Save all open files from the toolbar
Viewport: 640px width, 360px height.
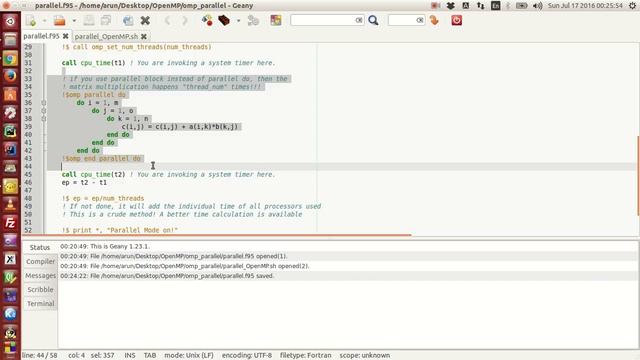pos(106,20)
